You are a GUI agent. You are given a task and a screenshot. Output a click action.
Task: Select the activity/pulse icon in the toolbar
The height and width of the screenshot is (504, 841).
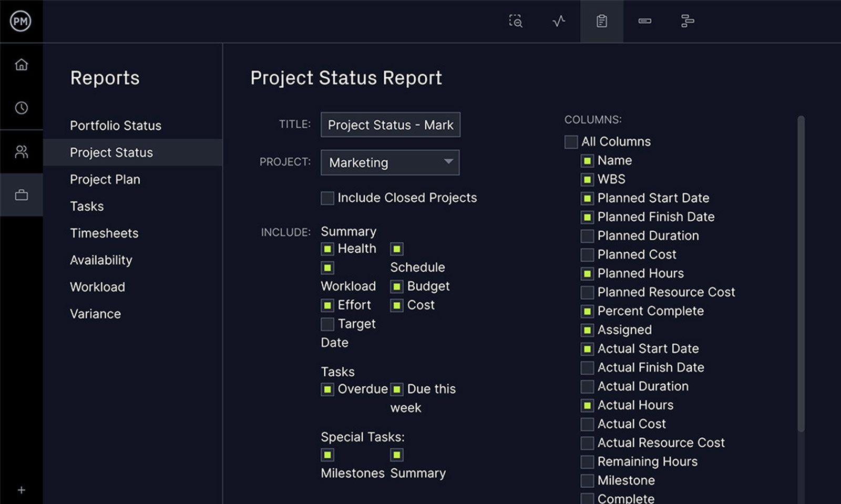pyautogui.click(x=558, y=21)
